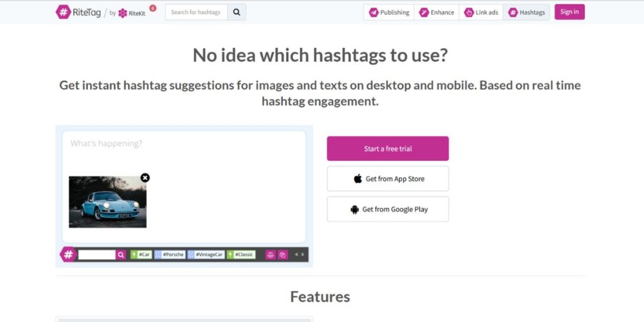The height and width of the screenshot is (322, 644).
Task: Click Get from Google Play button
Action: point(387,209)
